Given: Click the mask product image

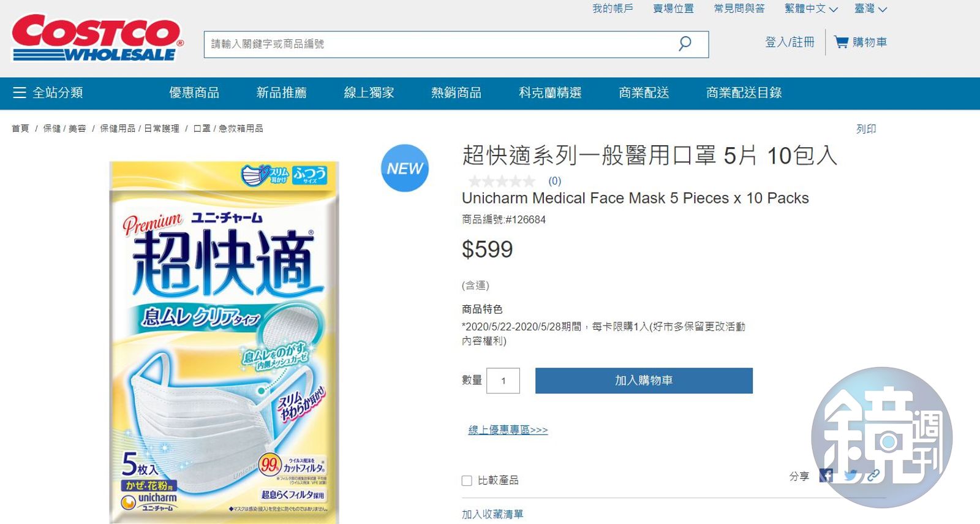Looking at the screenshot, I should (224, 342).
